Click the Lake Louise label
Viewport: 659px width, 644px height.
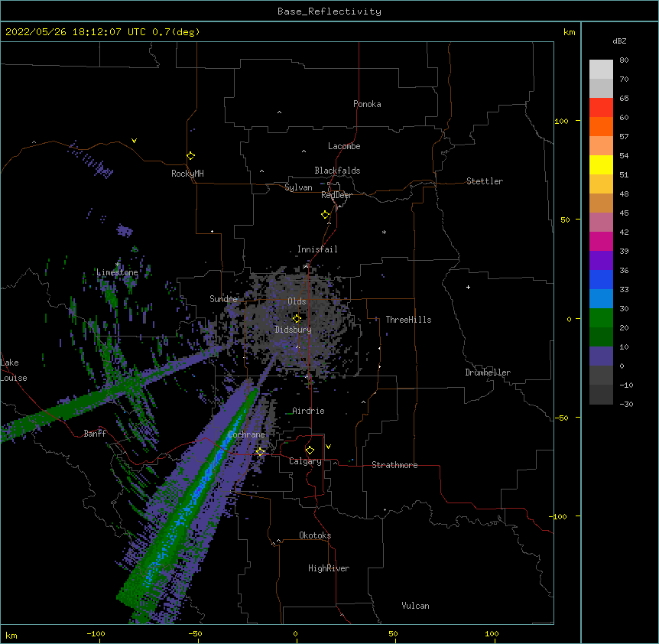[x=14, y=370]
